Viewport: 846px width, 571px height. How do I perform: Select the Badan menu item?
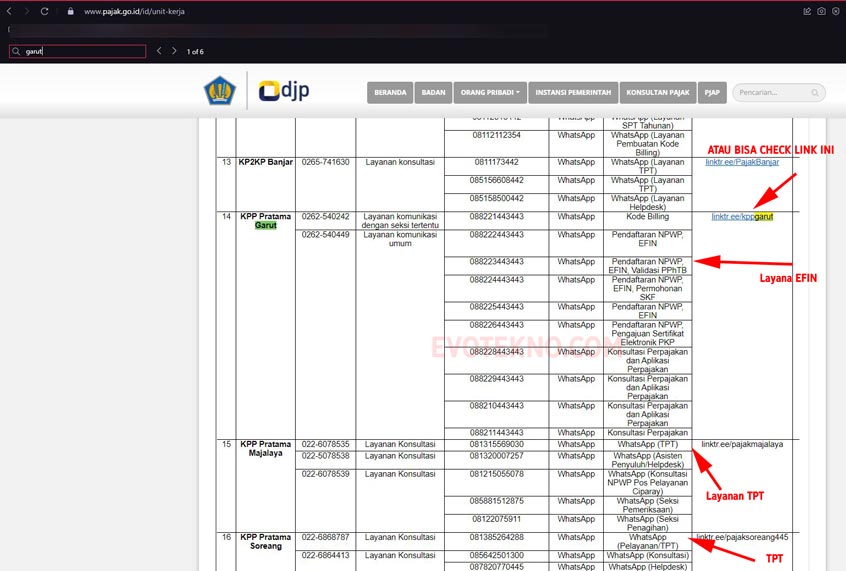click(433, 93)
